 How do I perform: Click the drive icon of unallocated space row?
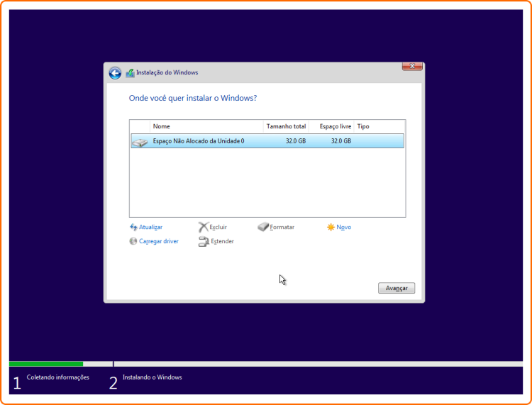click(140, 141)
